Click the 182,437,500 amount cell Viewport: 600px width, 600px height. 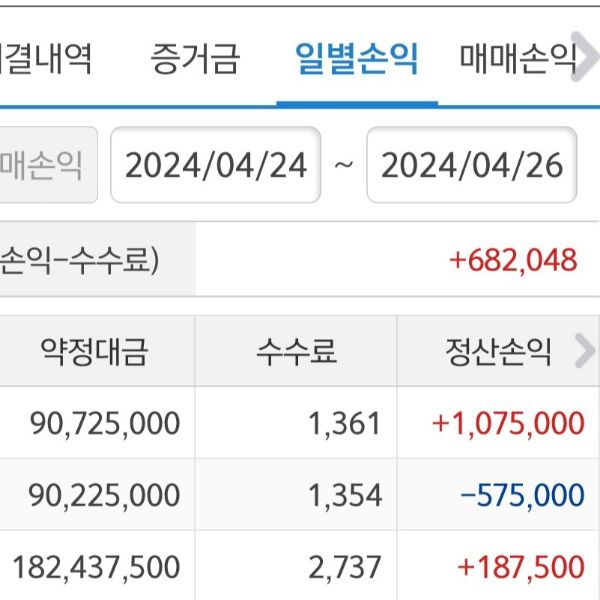(x=97, y=567)
